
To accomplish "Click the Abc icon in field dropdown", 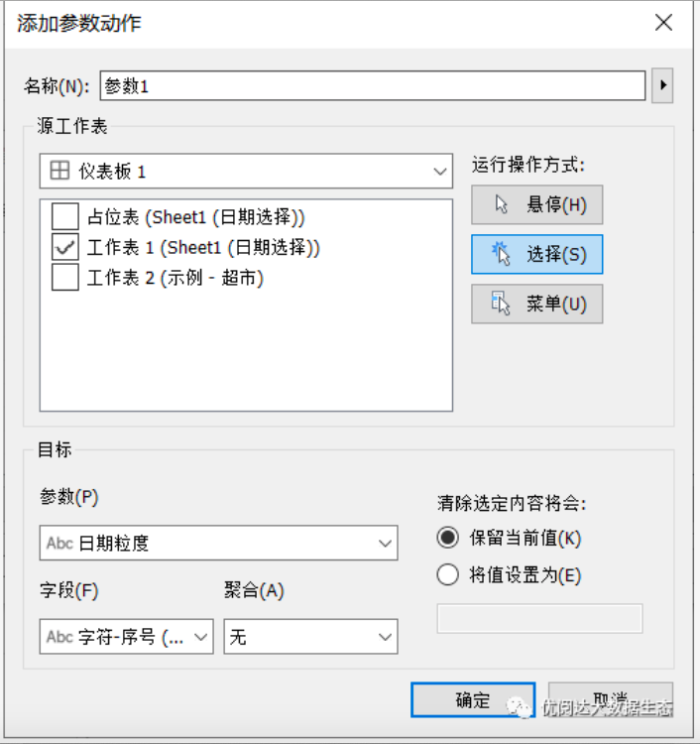I will [x=59, y=637].
